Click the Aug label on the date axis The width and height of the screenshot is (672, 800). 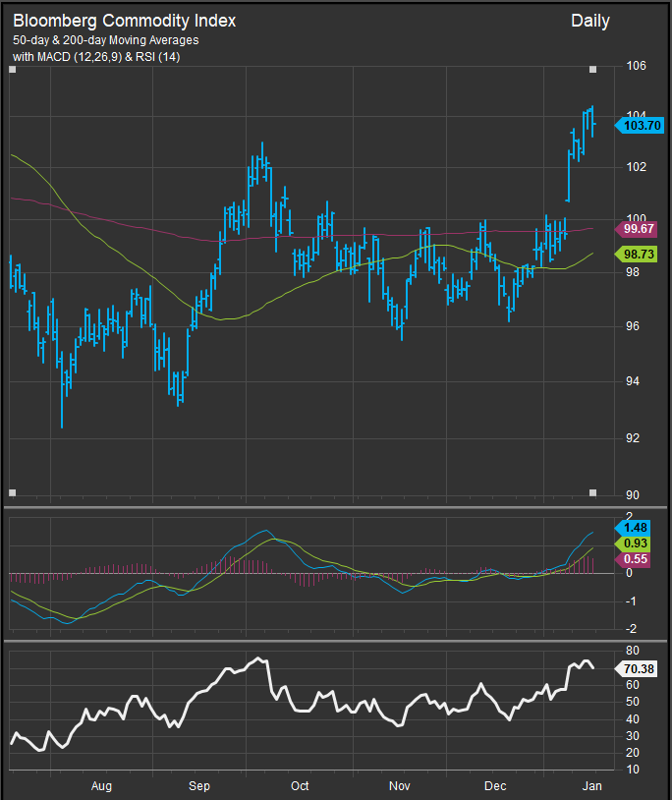[101, 785]
